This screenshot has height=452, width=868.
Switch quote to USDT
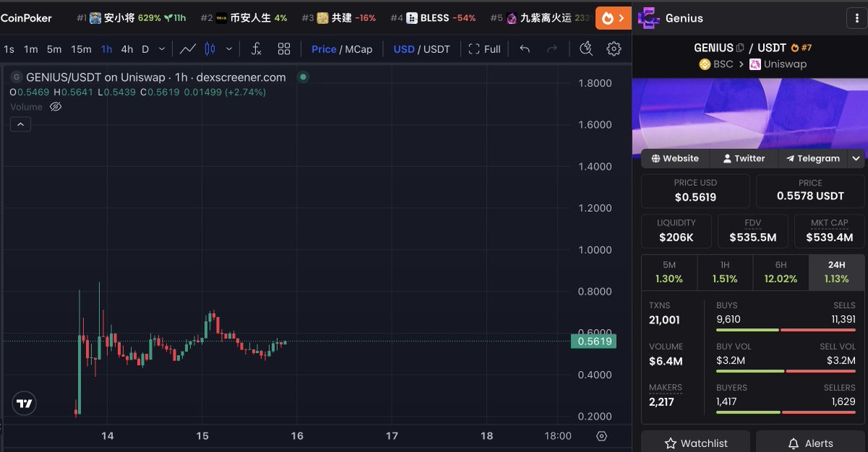[x=436, y=49]
